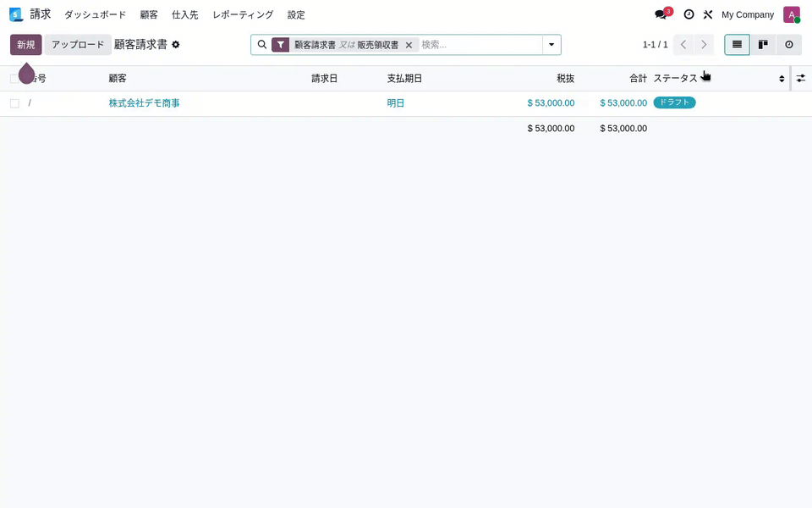Open the activities clock icon

click(x=689, y=14)
